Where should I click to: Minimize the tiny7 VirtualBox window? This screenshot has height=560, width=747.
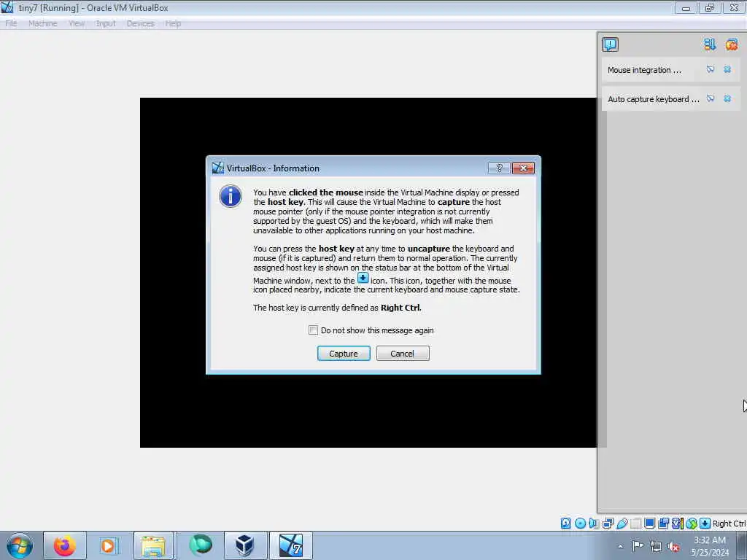[686, 7]
